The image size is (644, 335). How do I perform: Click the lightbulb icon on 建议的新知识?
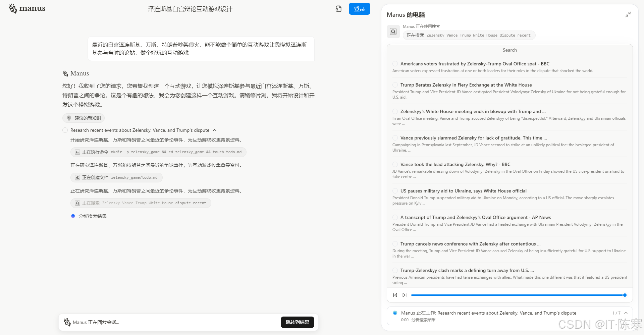(69, 118)
